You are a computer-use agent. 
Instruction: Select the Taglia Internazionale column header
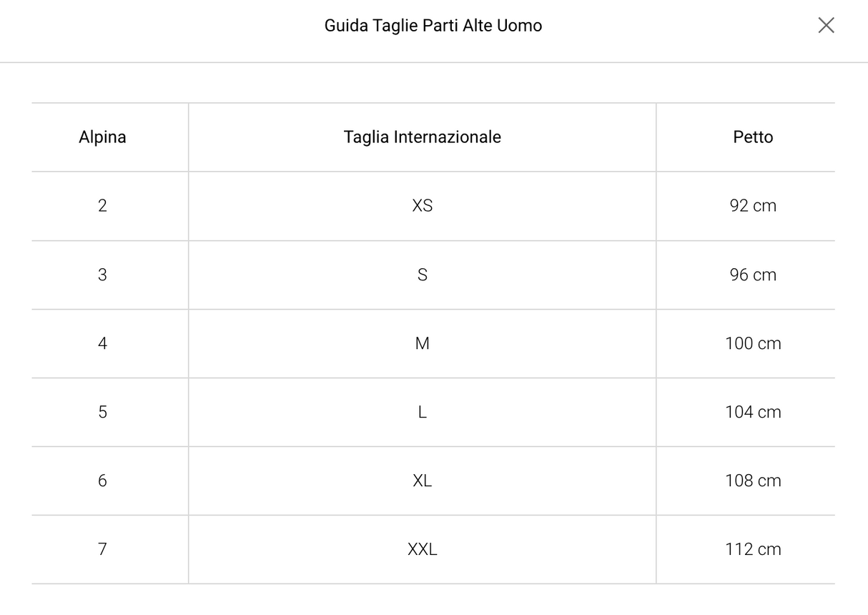click(x=422, y=137)
